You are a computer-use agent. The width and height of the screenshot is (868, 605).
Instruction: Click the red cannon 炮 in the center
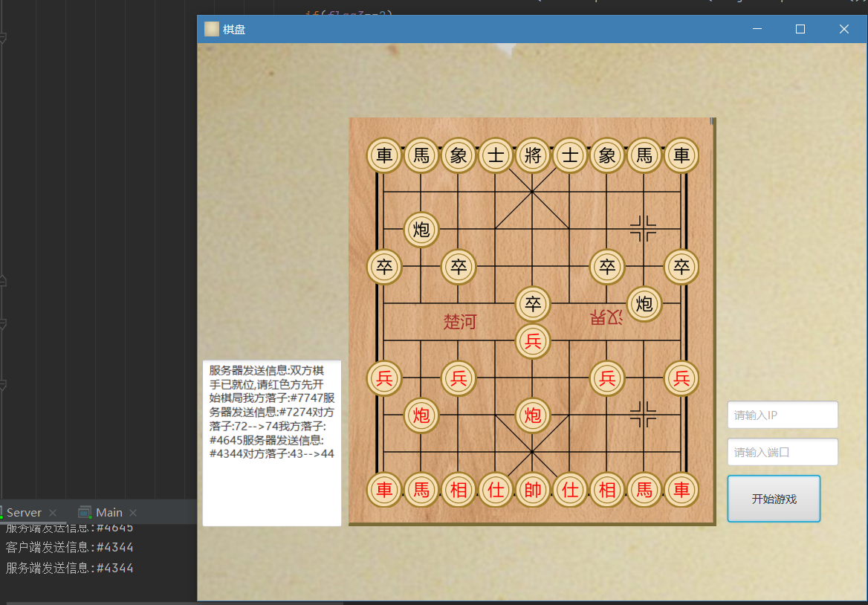pos(533,415)
